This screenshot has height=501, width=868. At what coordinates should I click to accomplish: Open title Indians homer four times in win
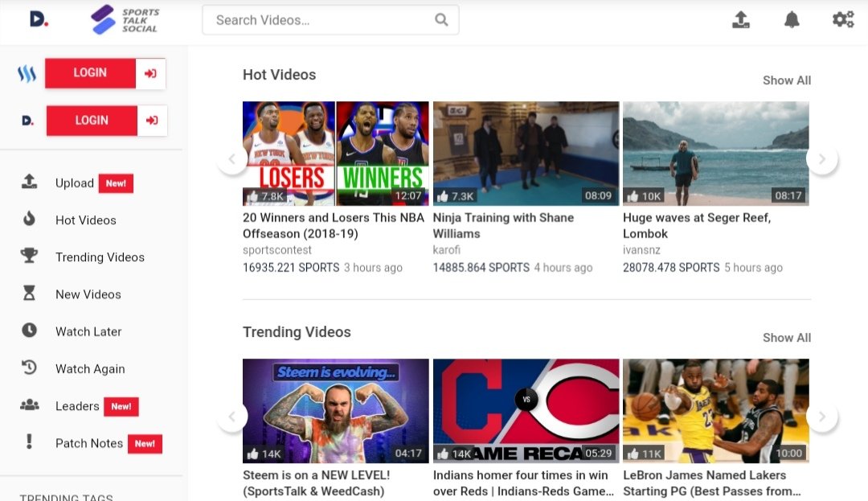523,483
